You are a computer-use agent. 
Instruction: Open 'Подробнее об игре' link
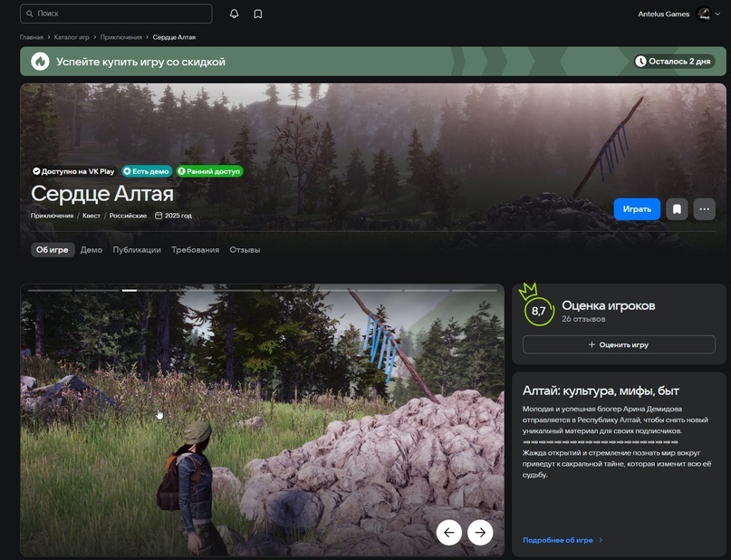pyautogui.click(x=558, y=540)
